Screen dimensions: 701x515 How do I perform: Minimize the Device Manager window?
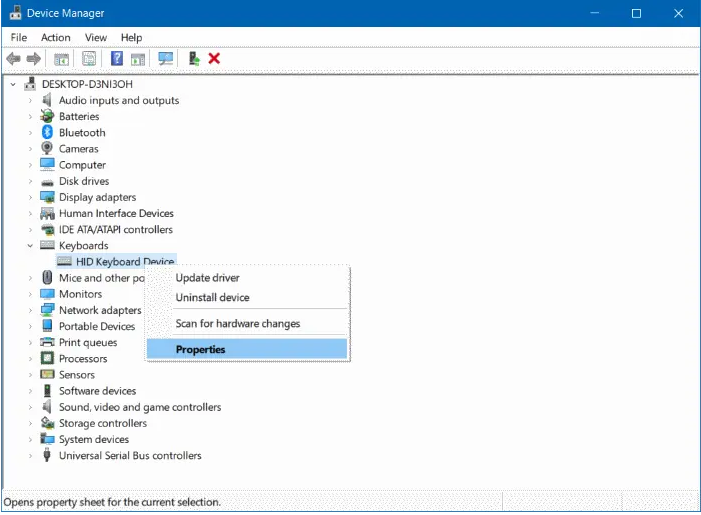(x=595, y=13)
